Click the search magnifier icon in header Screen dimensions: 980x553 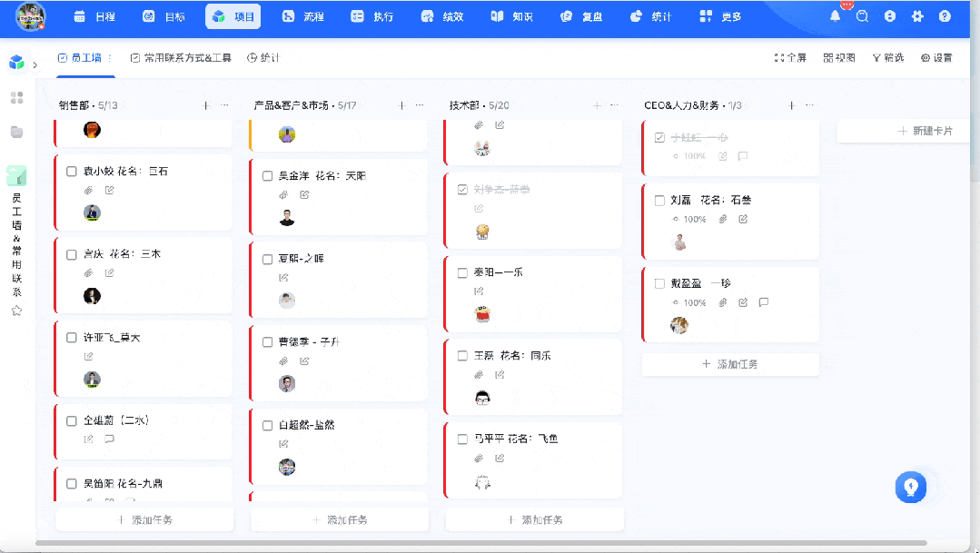863,16
